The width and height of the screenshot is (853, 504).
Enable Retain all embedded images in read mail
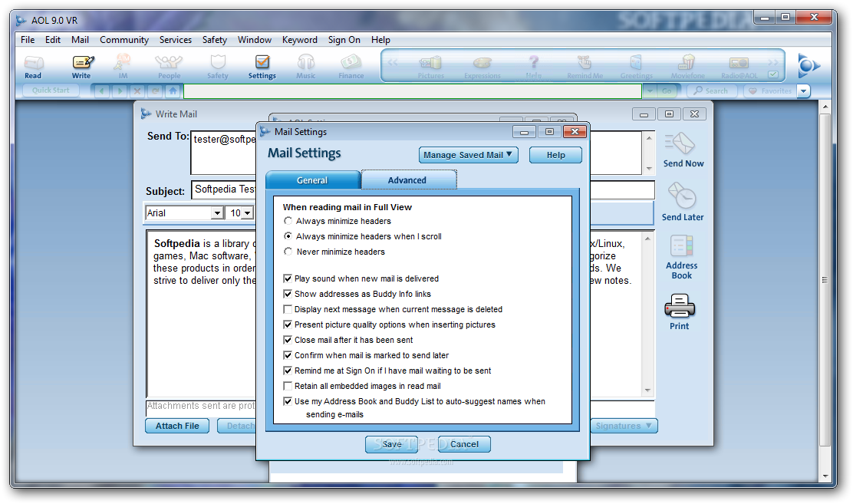pos(288,386)
